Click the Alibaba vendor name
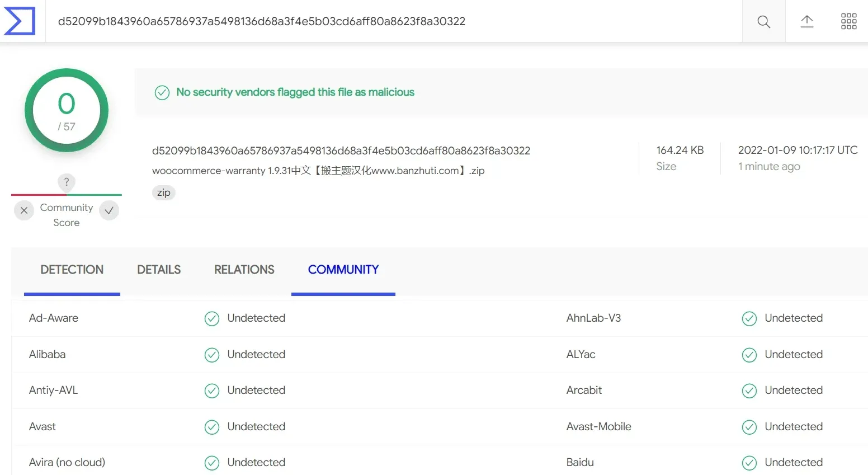This screenshot has width=868, height=475. (x=48, y=354)
